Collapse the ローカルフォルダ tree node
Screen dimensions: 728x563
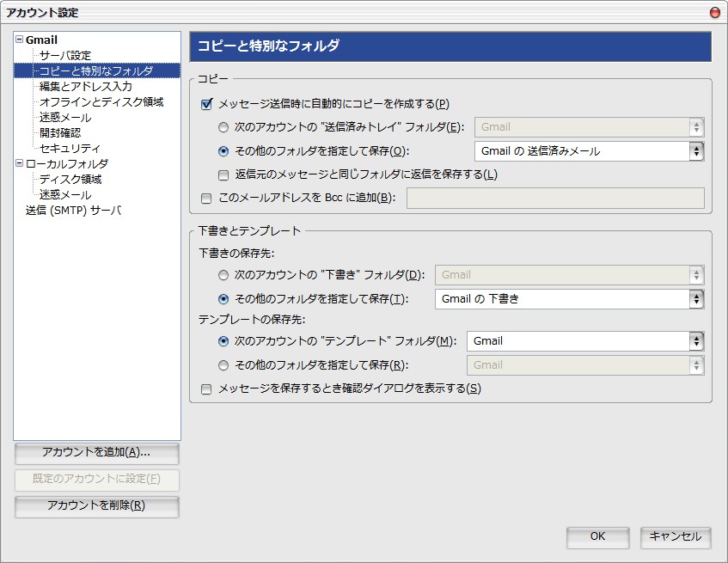[x=19, y=163]
